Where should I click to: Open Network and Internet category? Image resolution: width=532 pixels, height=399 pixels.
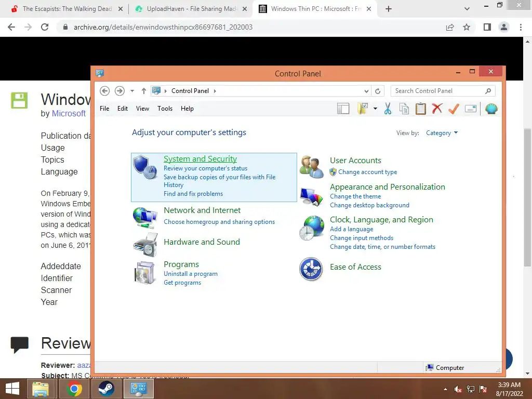[202, 210]
